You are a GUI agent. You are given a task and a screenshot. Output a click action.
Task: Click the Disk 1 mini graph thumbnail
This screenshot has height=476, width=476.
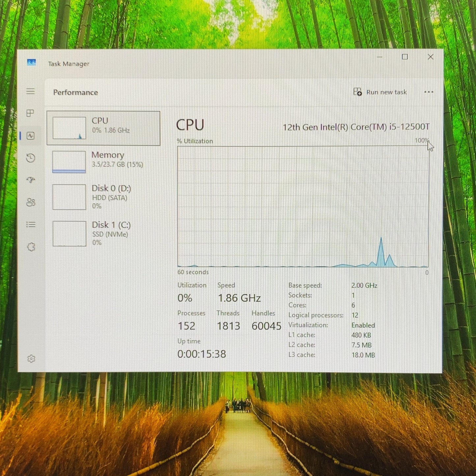(69, 234)
